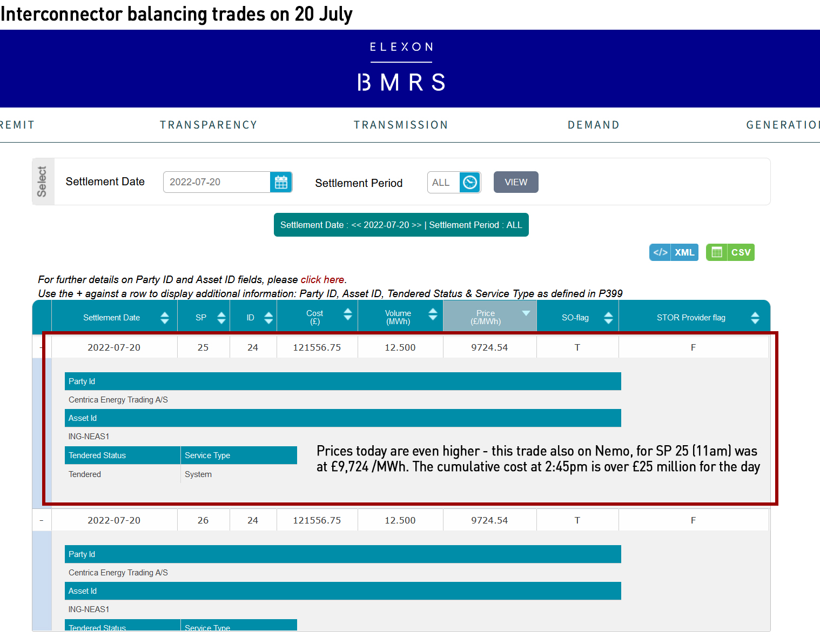Viewport: 820px width, 644px height.
Task: Click first Party Id header bar
Action: pos(343,381)
